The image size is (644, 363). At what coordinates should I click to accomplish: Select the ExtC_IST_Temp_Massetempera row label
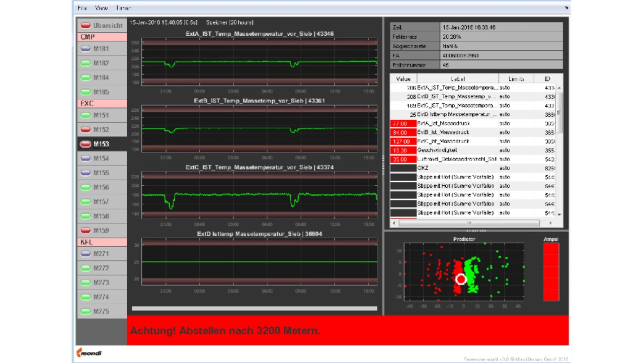457,106
